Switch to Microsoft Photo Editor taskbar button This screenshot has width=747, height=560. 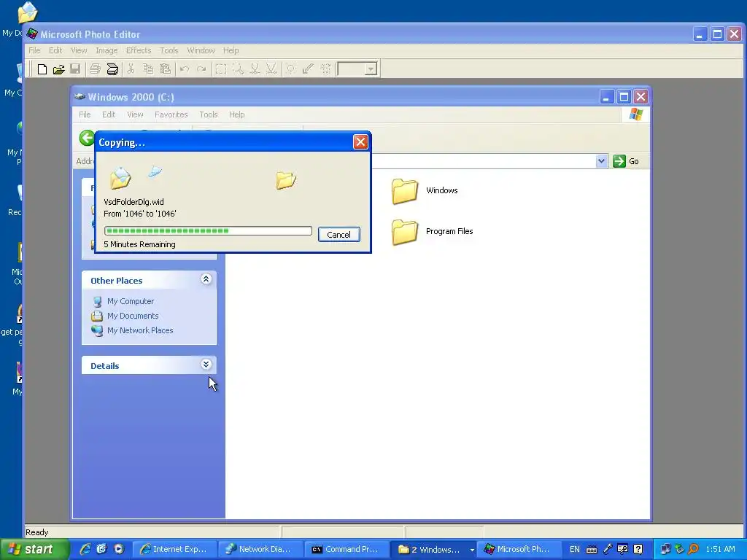tap(519, 550)
